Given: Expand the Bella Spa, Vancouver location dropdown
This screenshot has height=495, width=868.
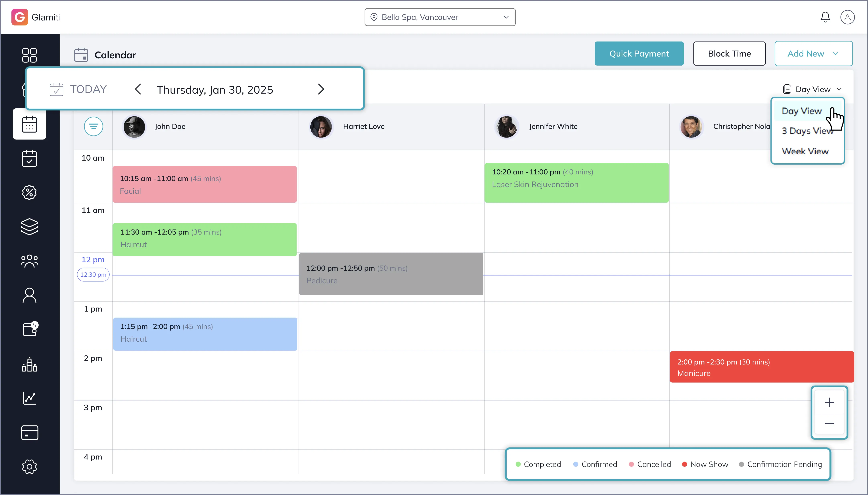Looking at the screenshot, I should tap(440, 17).
